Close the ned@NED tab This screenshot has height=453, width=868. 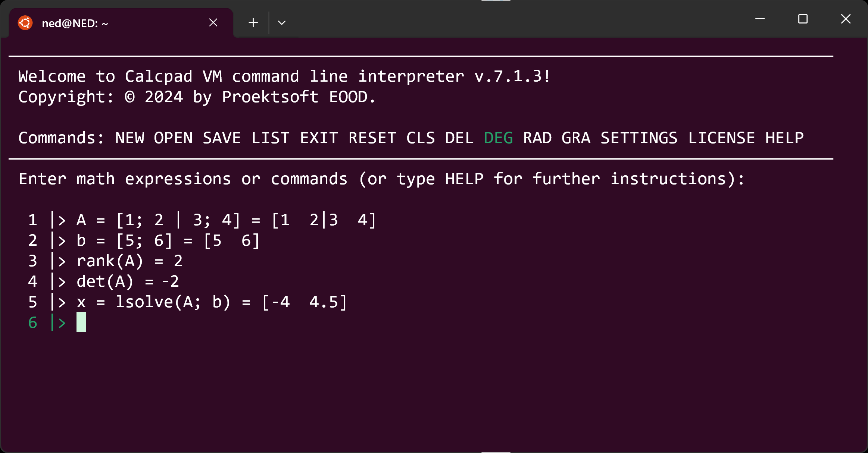coord(213,22)
